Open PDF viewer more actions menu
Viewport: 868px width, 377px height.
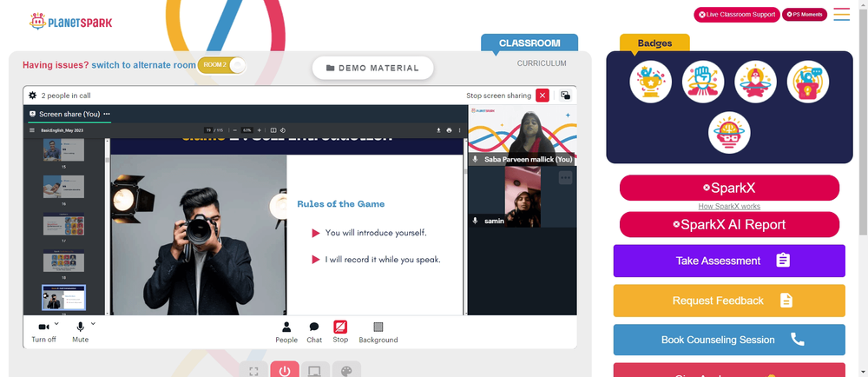(459, 130)
